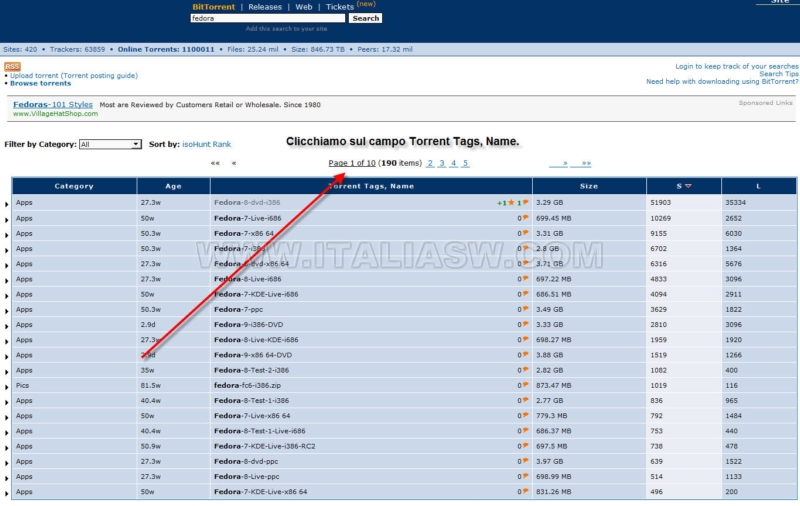
Task: Expand the Fedora-7-KDE-Live-x86 64 row arrow
Action: click(x=8, y=493)
